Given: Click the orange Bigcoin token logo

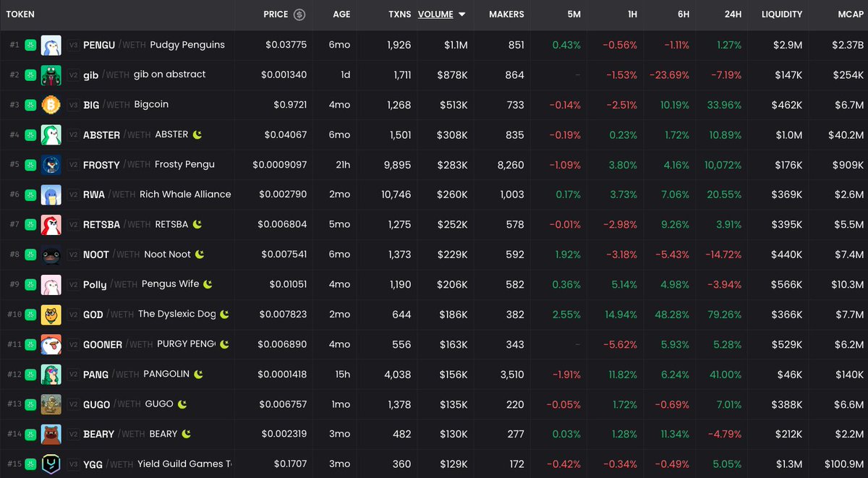Looking at the screenshot, I should point(51,105).
